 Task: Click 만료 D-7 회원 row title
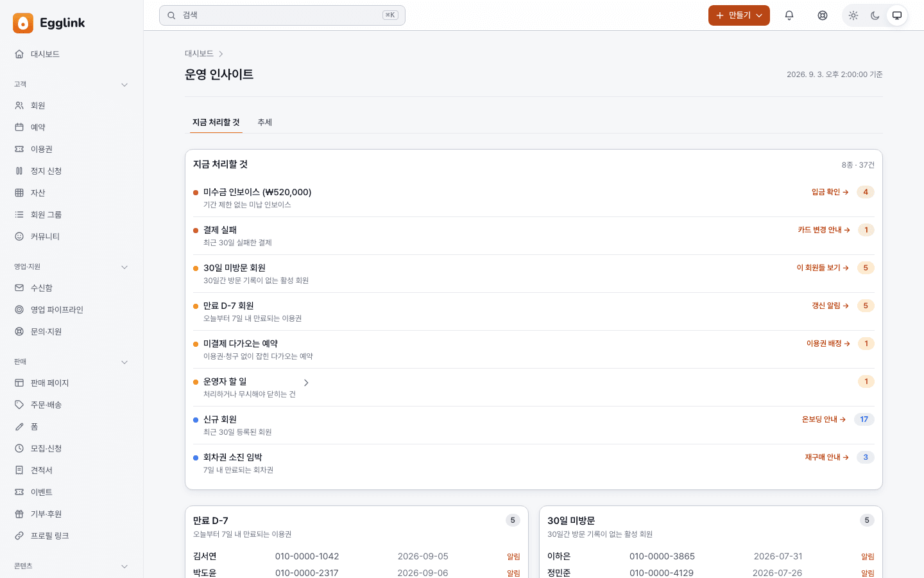click(228, 306)
